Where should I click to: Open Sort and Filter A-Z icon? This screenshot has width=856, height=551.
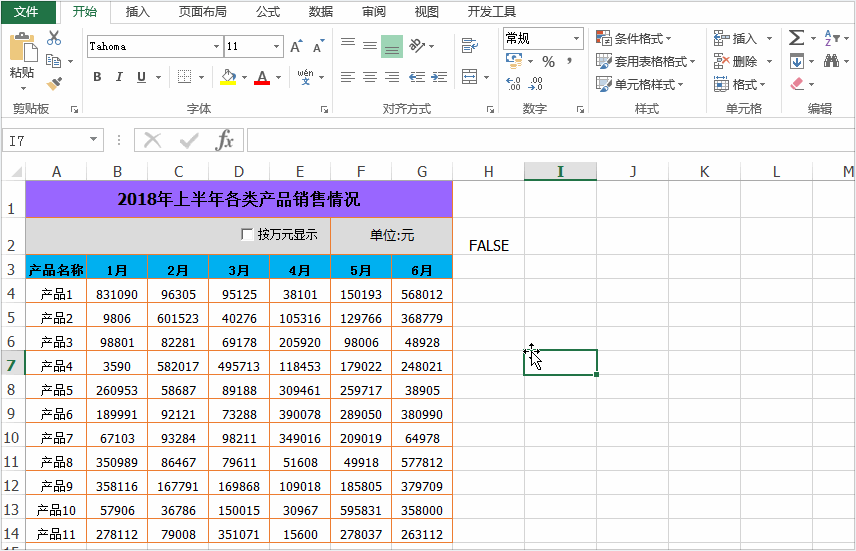(x=831, y=38)
